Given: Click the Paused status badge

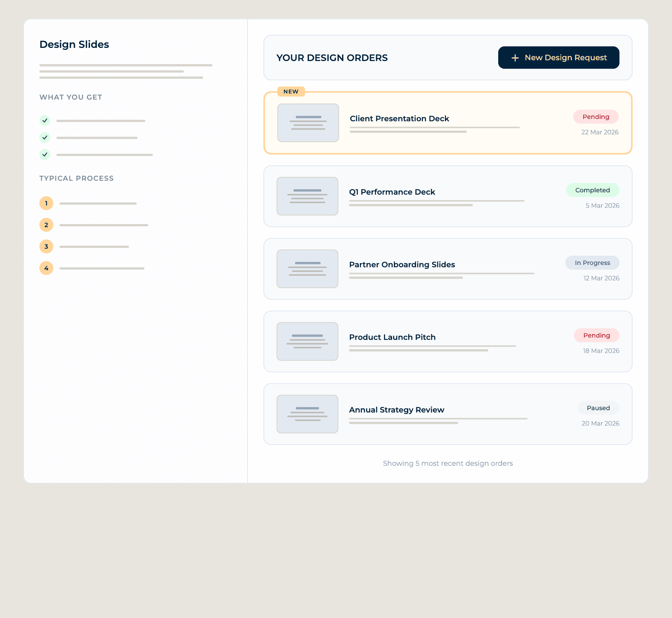Looking at the screenshot, I should tap(598, 408).
